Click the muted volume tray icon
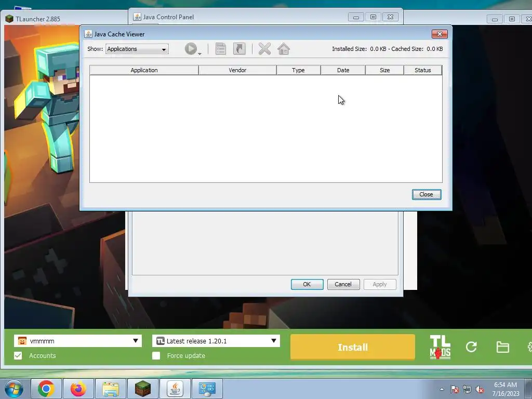 coord(480,389)
